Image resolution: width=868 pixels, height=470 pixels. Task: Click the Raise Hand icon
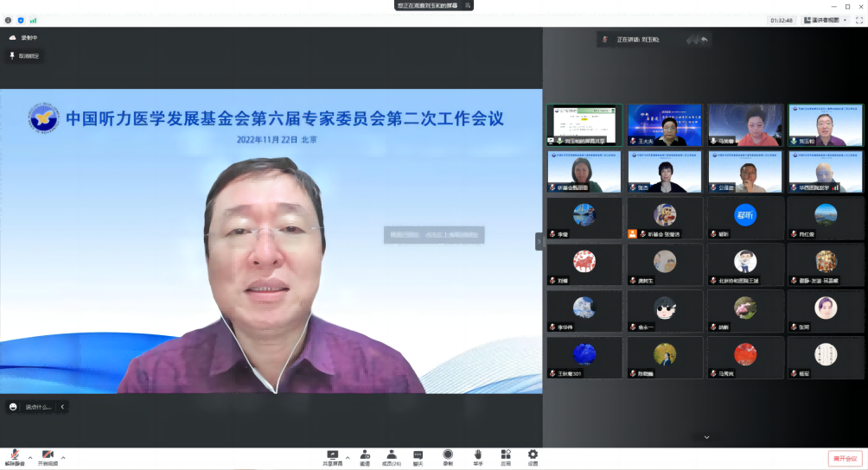point(477,454)
